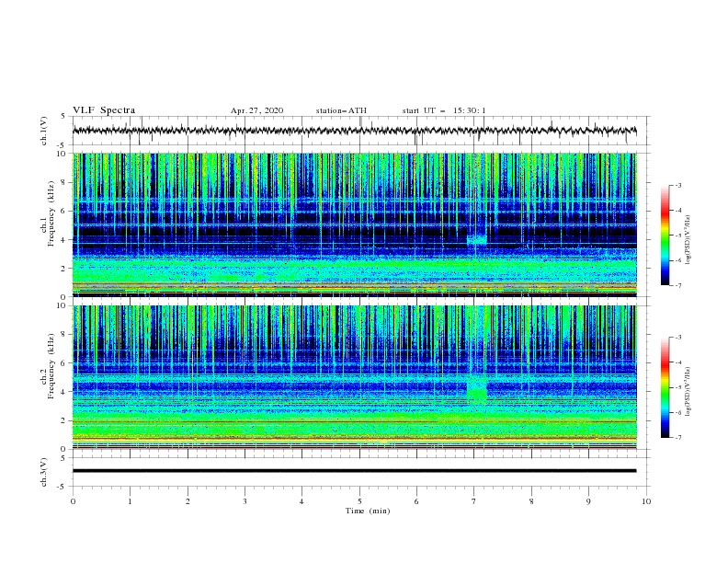The width and height of the screenshot is (728, 563).
Task: Click the "Time (min)" axis title
Action: point(368,511)
